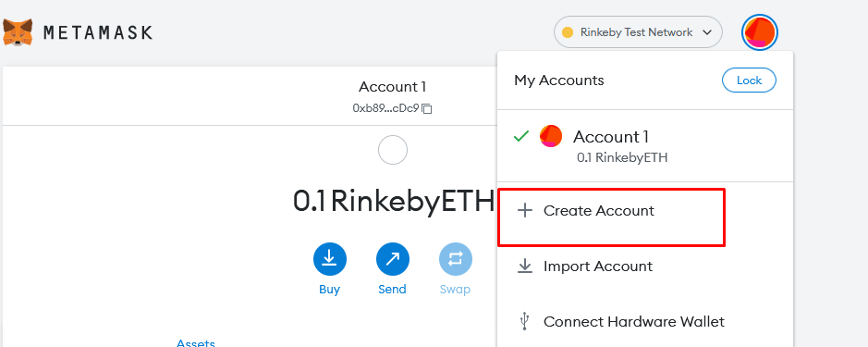The height and width of the screenshot is (347, 868).
Task: Click the Send arrow icon button
Action: (393, 259)
